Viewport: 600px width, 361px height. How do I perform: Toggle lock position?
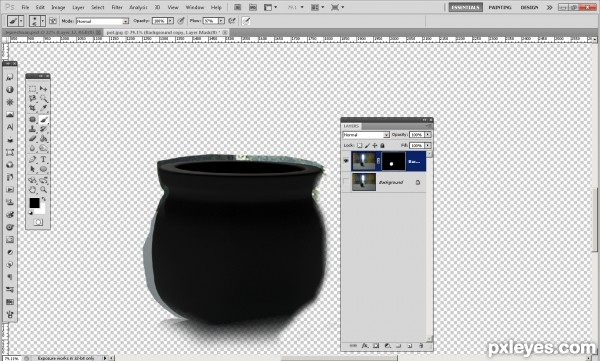[x=375, y=145]
